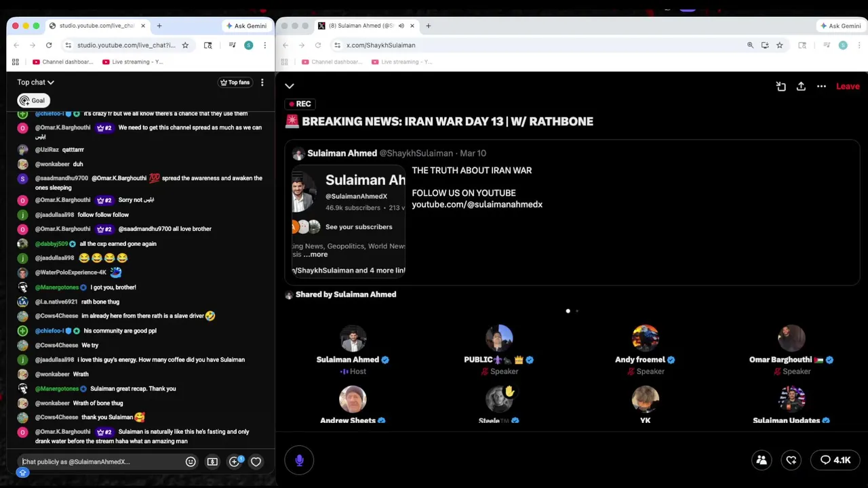Screen dimensions: 868x488
Task: Click the REC recording indicator
Action: coord(300,104)
